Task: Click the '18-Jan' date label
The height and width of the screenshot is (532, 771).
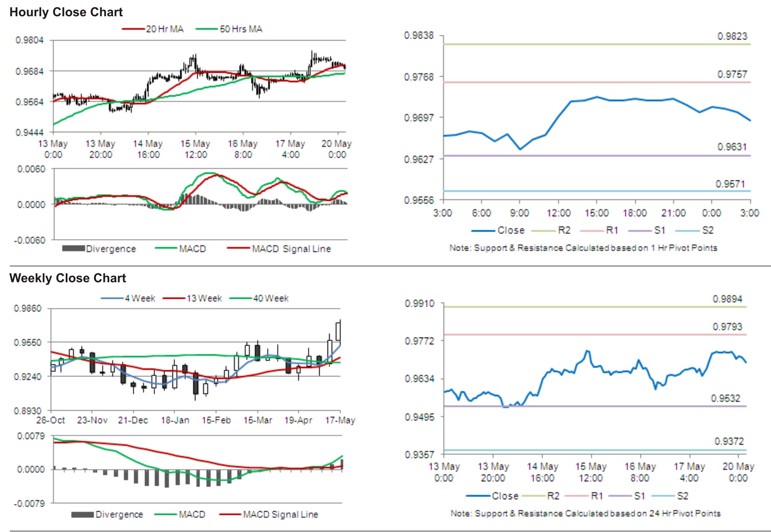Action: pos(175,420)
